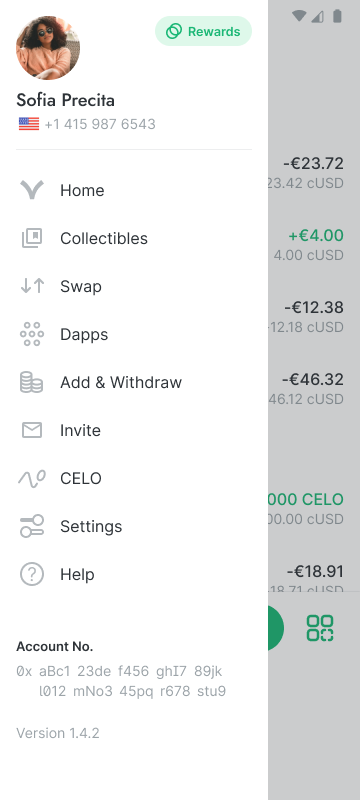Select the Swap arrows icon
The width and height of the screenshot is (360, 800).
click(32, 286)
